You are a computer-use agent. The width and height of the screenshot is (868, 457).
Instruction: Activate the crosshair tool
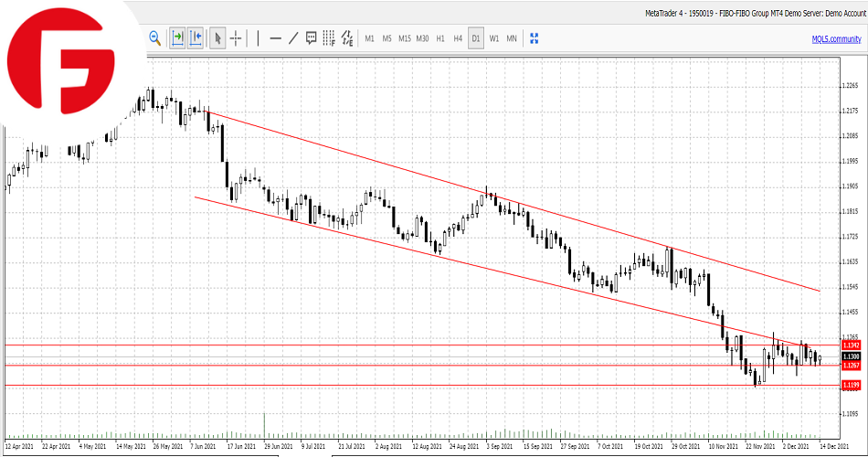click(236, 37)
